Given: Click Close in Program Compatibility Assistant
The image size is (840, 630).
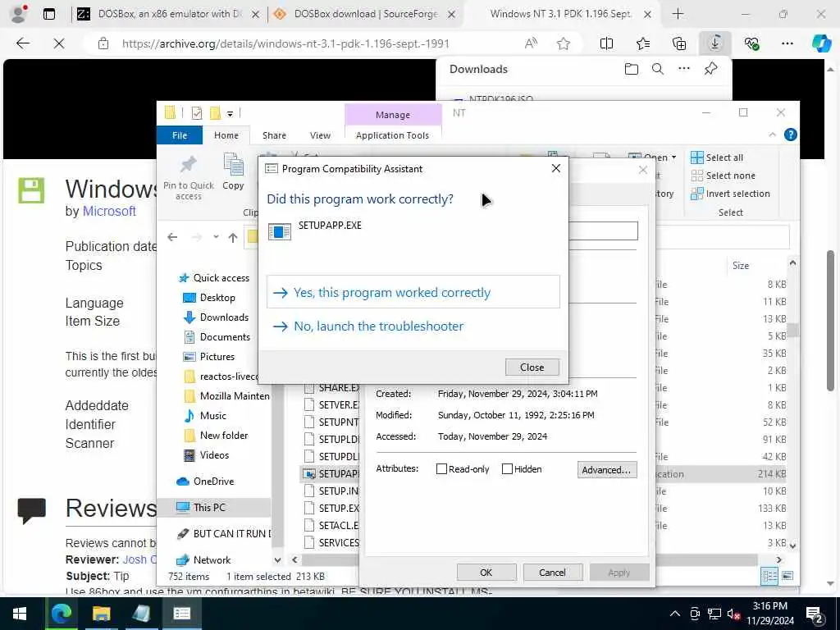Looking at the screenshot, I should [532, 367].
